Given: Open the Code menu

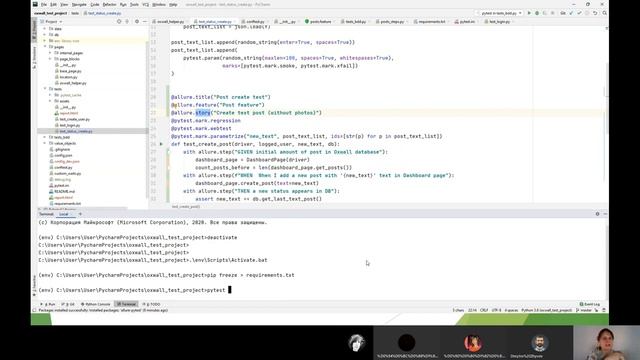Looking at the screenshot, I should (x=95, y=4).
